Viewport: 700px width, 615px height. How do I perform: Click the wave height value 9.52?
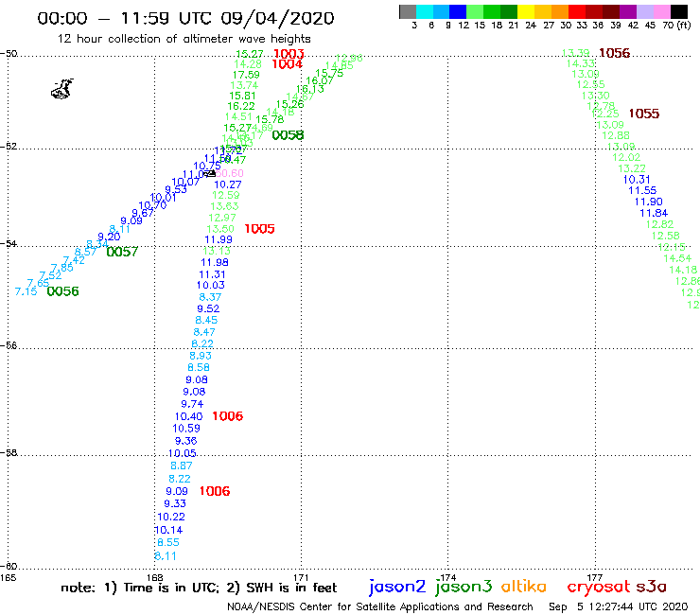click(x=208, y=308)
